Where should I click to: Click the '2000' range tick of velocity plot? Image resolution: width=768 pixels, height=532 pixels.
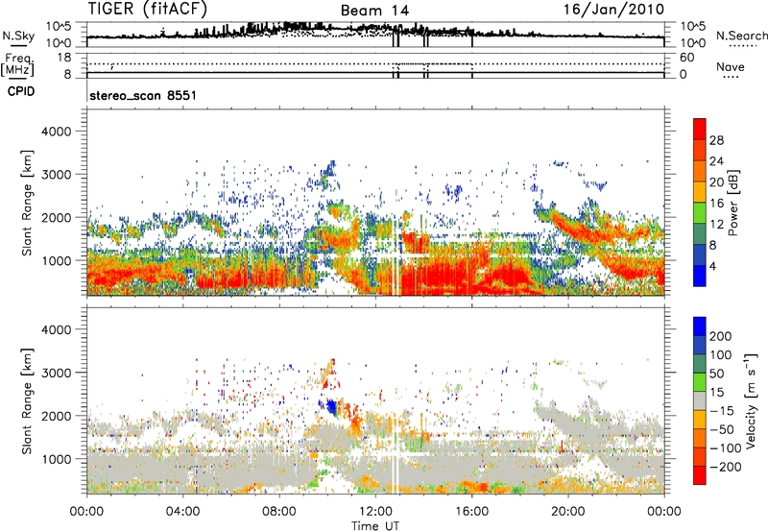pos(56,416)
